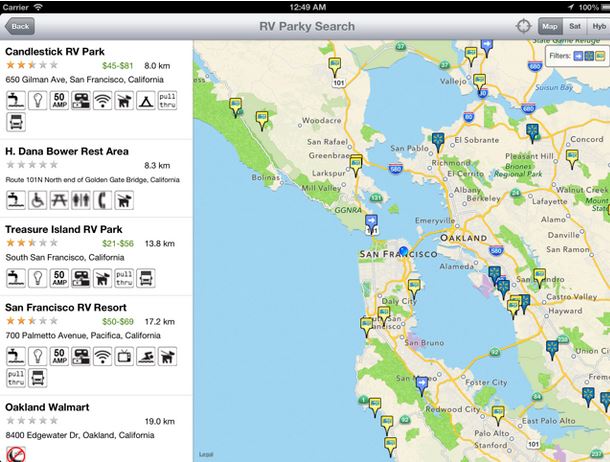Go back using the Back button
Screen dimensions: 610x462
click(x=19, y=26)
